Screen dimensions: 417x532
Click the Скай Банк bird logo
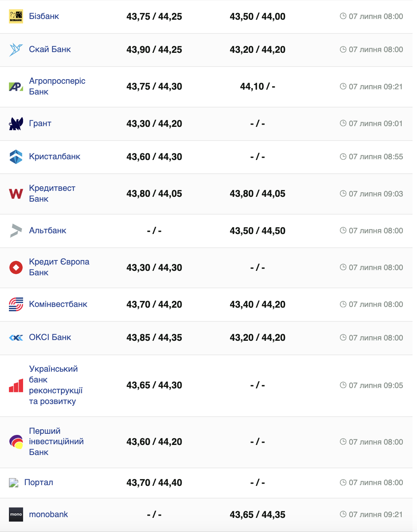pos(16,49)
